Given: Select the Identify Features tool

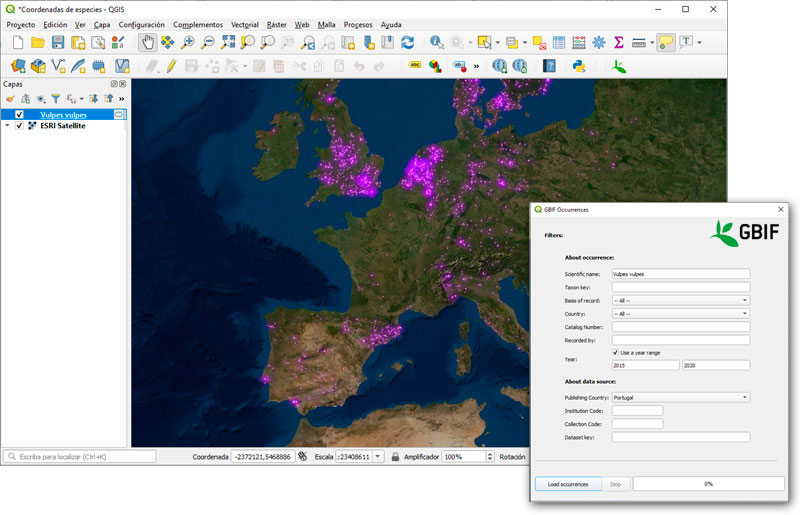Looking at the screenshot, I should 436,42.
